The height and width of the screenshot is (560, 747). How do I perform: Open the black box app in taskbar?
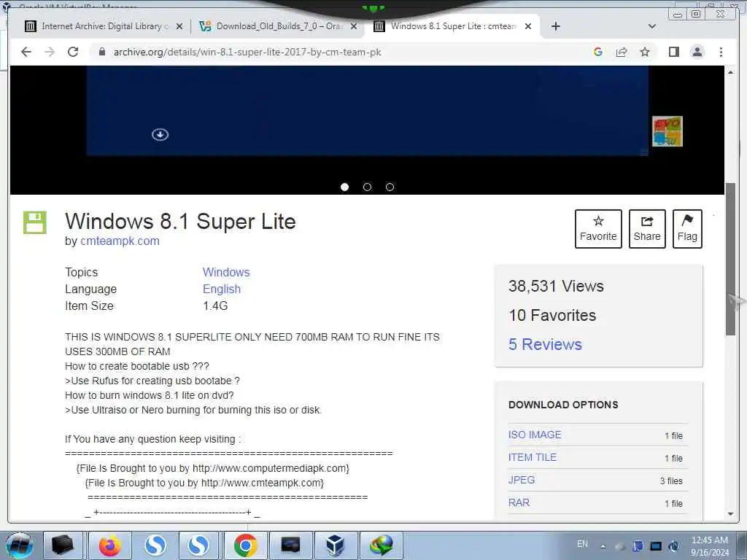[63, 545]
